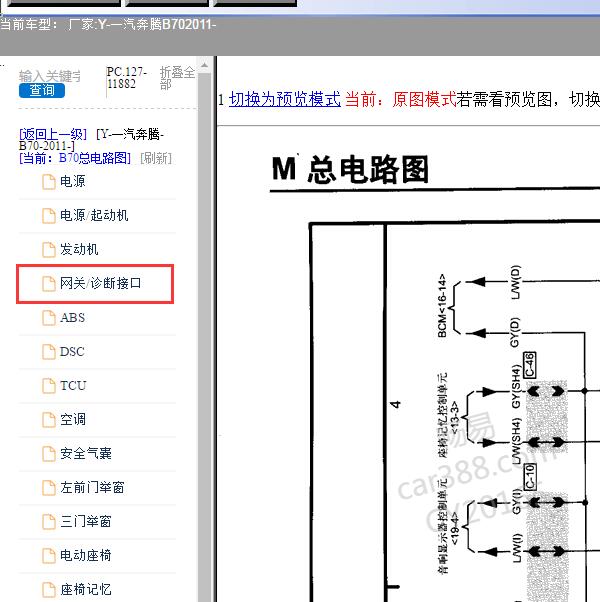The width and height of the screenshot is (600, 602).
Task: Click the sidebar vertical scrollbar track
Action: pyautogui.click(x=204, y=337)
